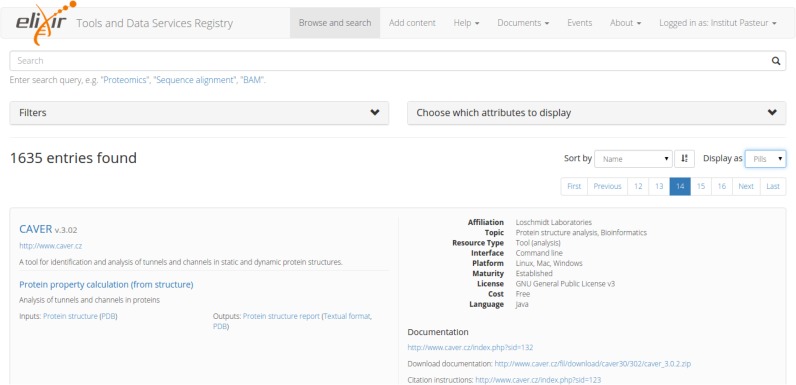This screenshot has width=796, height=385.
Task: Open the Events page
Action: pos(580,23)
